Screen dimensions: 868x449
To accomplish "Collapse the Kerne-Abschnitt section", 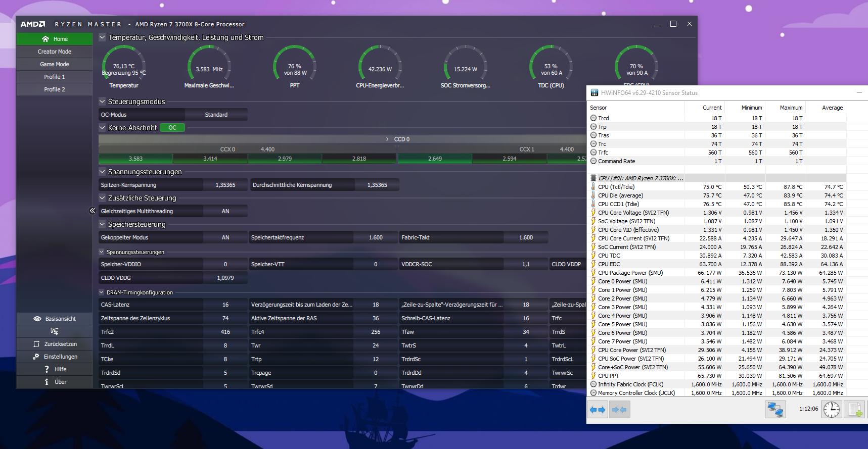I will click(x=102, y=128).
